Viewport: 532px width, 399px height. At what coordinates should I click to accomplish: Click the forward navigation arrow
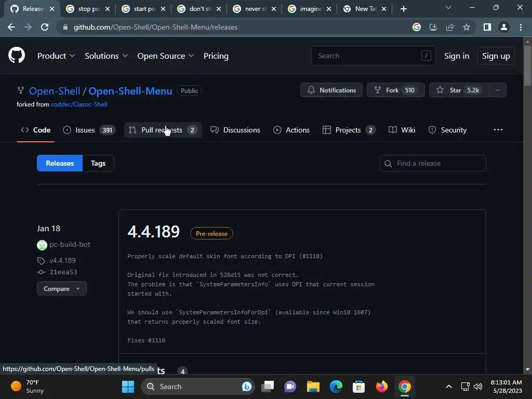28,27
